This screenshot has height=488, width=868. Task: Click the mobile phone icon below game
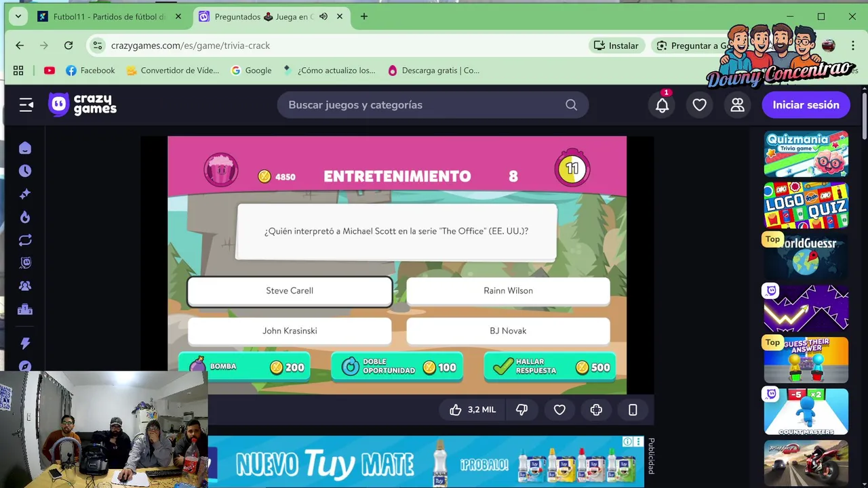pos(633,410)
